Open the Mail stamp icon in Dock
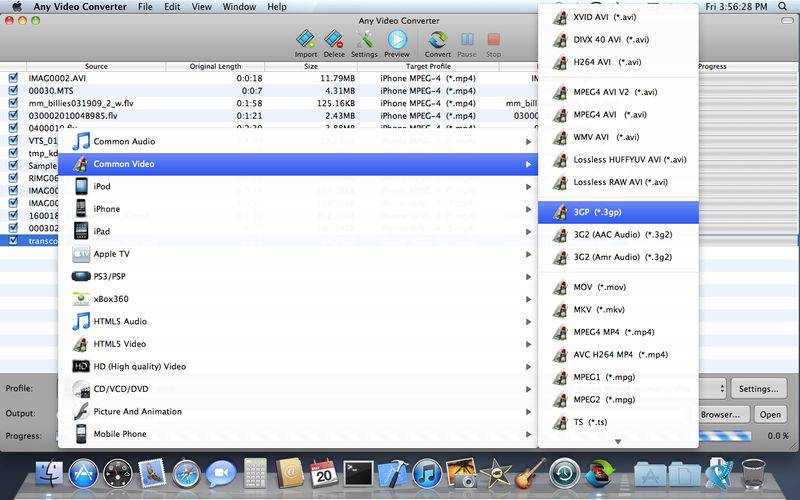Screen dimensions: 800x500 coord(152,473)
